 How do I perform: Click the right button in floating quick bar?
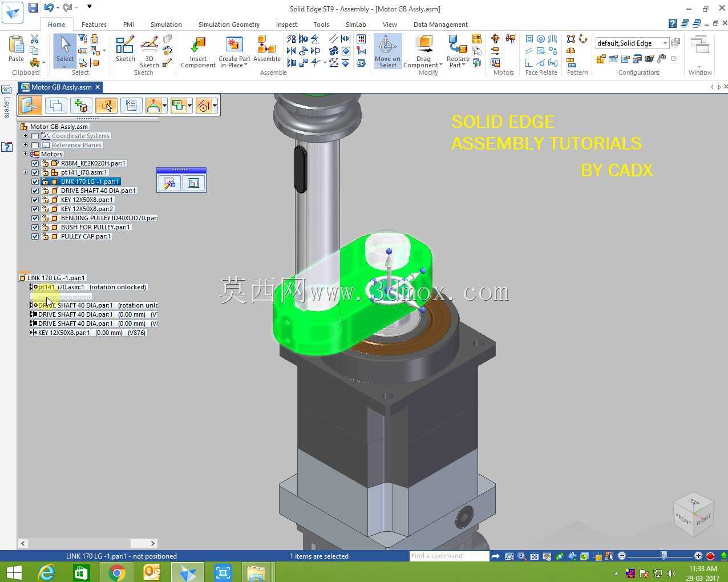point(193,183)
